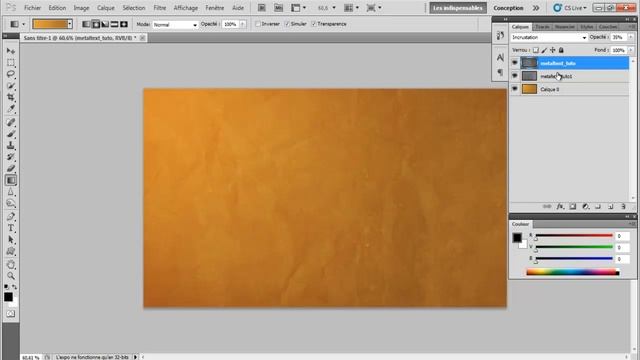Open the Fichier menu
This screenshot has height=360, width=640.
pyautogui.click(x=32, y=8)
